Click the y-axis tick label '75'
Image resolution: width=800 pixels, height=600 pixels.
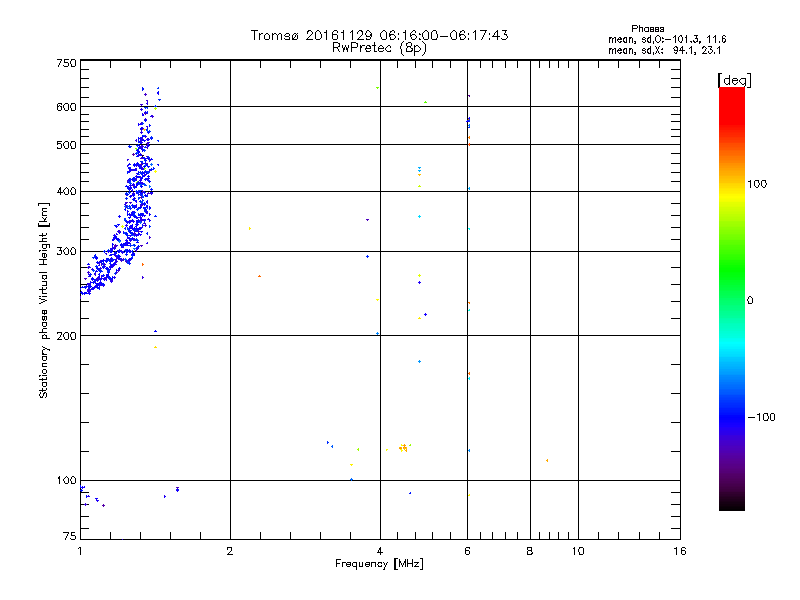coord(70,536)
